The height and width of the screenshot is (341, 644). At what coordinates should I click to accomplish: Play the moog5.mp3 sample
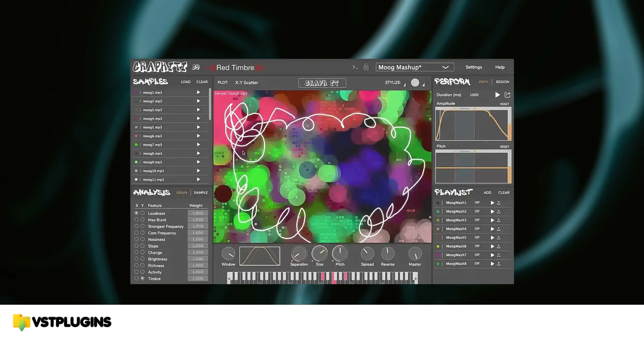(x=198, y=127)
